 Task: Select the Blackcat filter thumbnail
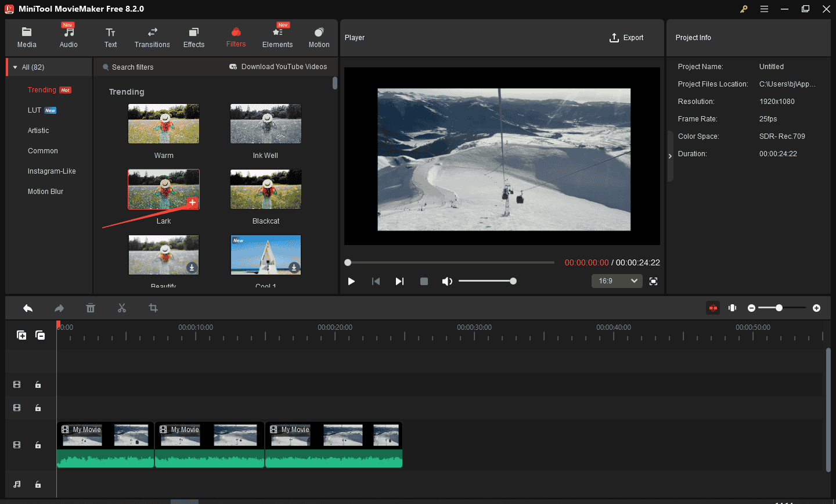point(266,189)
